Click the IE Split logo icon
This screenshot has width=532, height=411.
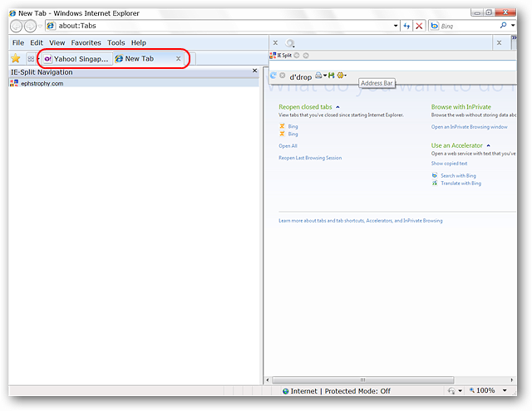273,56
